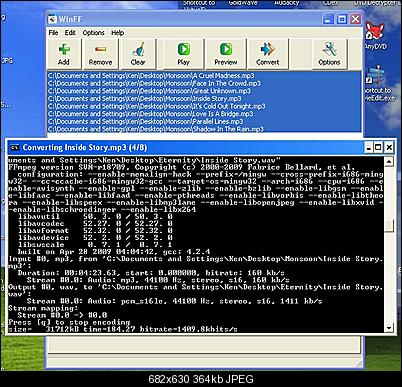Maximize the Converting Inside Story console window
Viewport: 402px width, 387px height.
pos(378,147)
